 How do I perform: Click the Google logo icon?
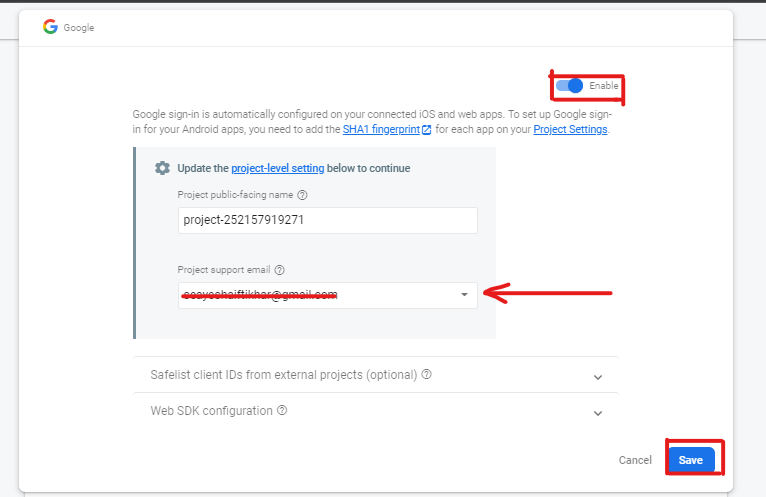point(50,27)
